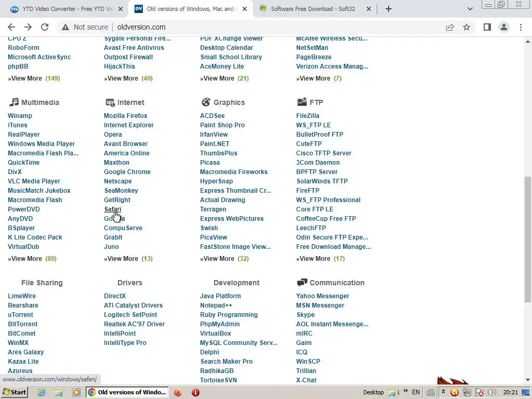Activate the Old versions of Windo... taskbar button
Viewport: 532px width, 399px height.
[127, 392]
